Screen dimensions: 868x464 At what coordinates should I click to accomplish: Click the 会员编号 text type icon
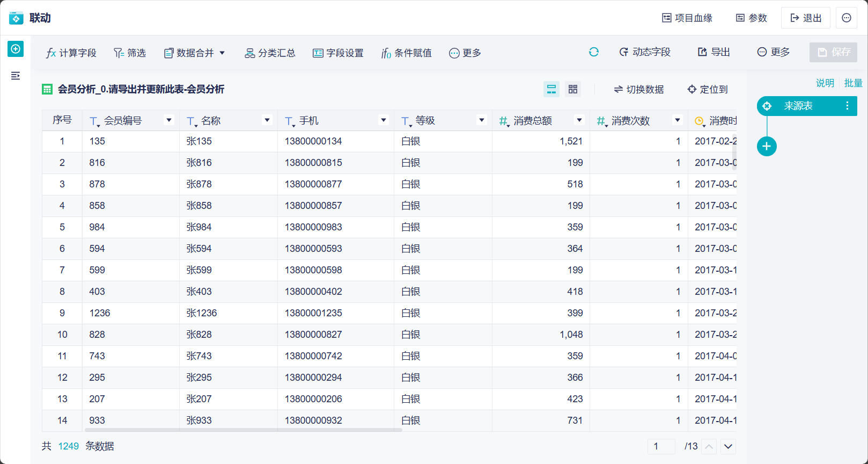pos(94,121)
